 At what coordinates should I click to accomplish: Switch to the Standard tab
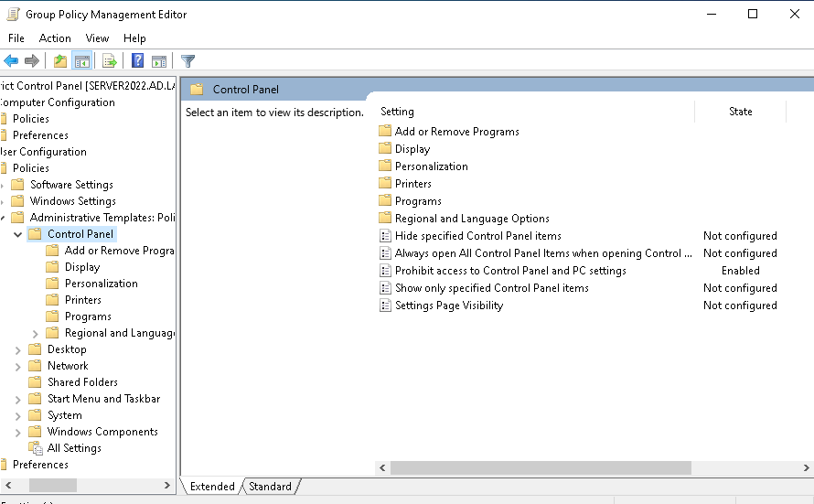tap(270, 487)
